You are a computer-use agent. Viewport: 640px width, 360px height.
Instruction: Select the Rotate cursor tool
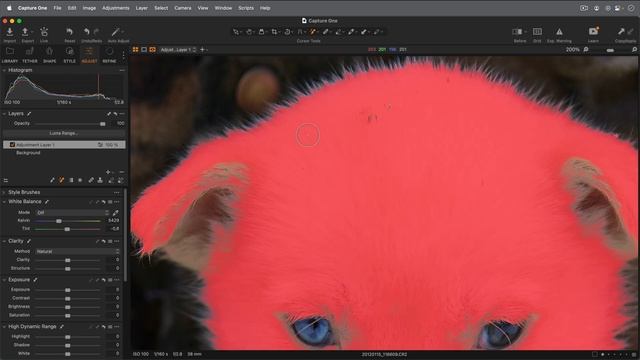[x=287, y=32]
